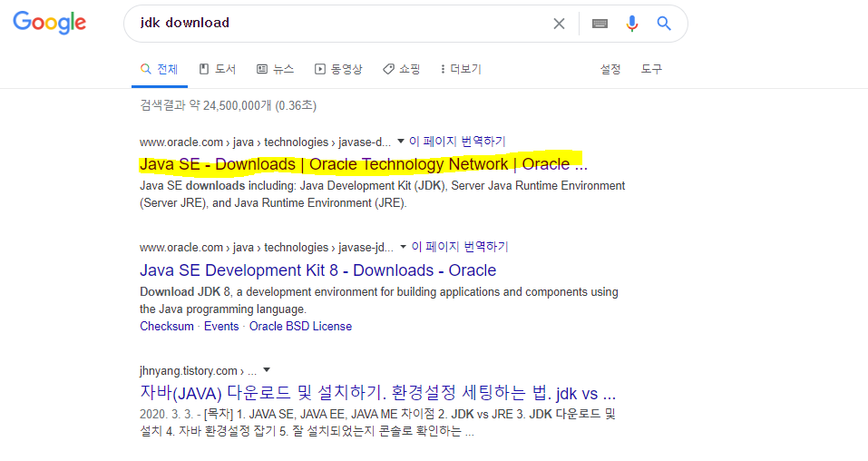Open 설정 menu

point(610,69)
